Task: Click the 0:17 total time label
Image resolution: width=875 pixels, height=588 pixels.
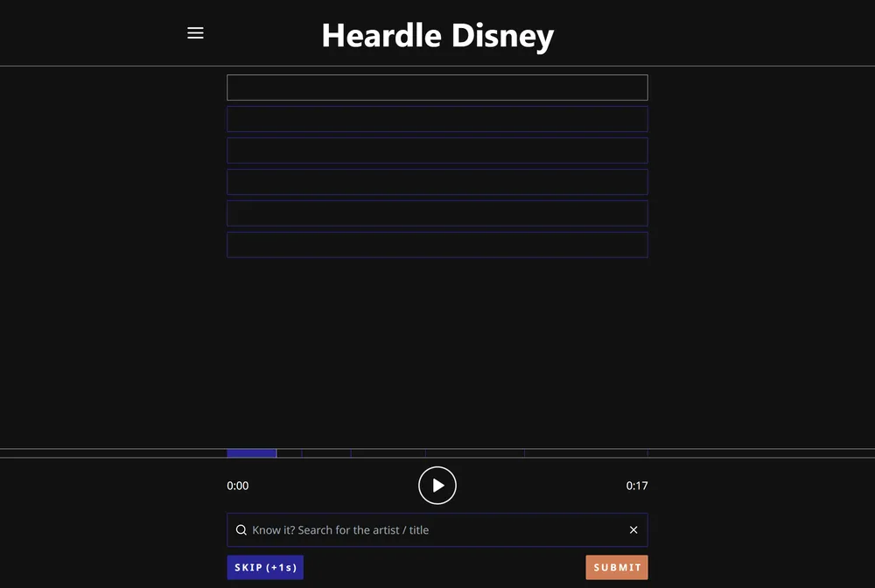Action: [x=637, y=486]
